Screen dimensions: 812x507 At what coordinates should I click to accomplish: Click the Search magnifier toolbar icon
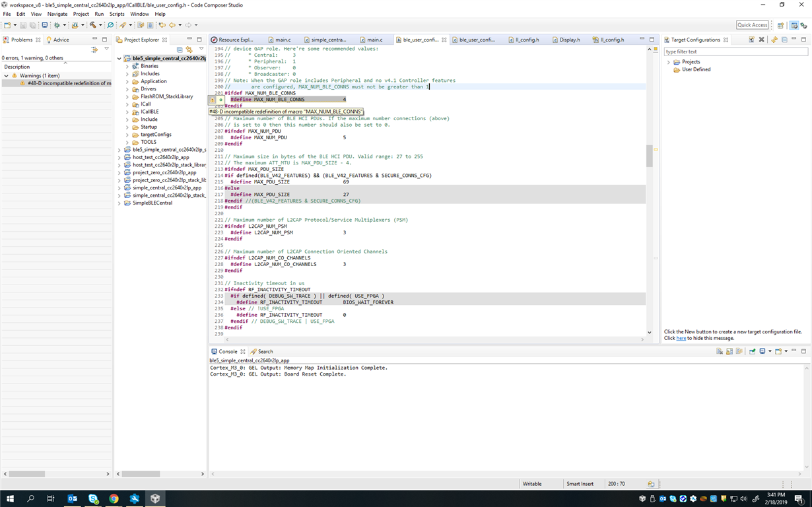pyautogui.click(x=110, y=25)
